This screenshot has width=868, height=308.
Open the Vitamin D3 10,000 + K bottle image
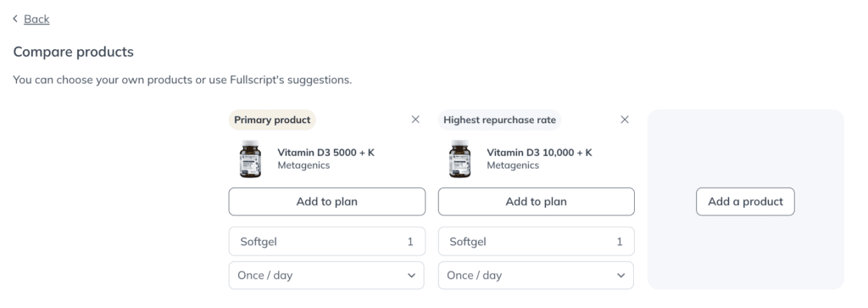tap(459, 159)
